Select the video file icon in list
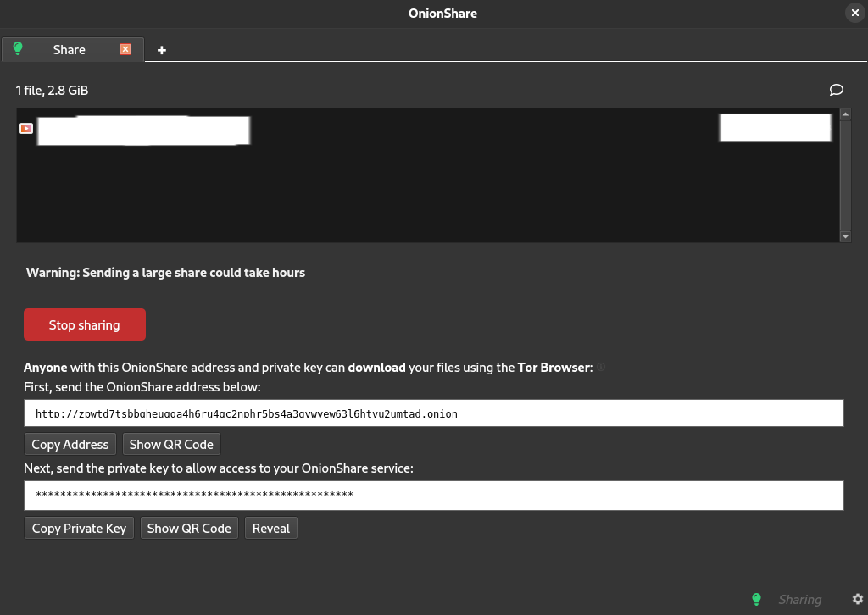This screenshot has width=868, height=615. [26, 129]
